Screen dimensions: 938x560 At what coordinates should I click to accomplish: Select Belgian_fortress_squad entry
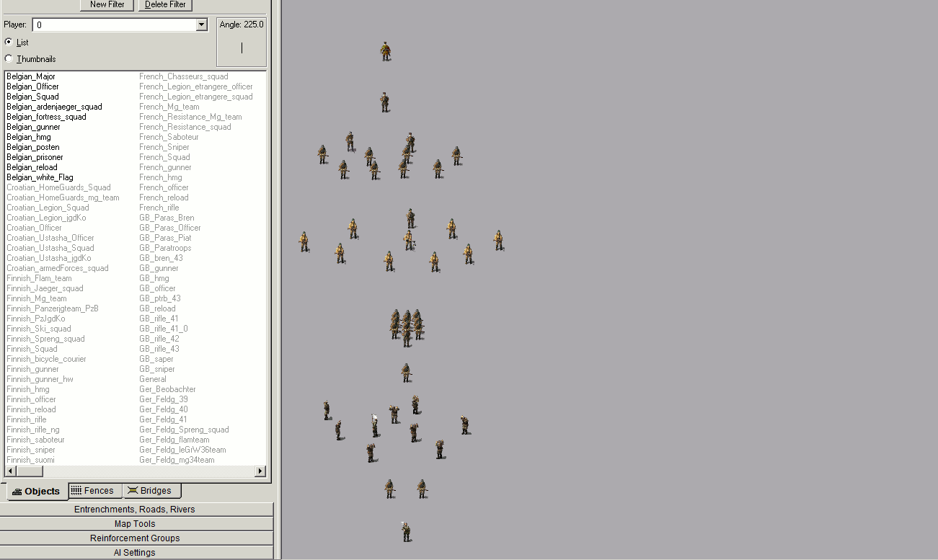[x=46, y=117]
